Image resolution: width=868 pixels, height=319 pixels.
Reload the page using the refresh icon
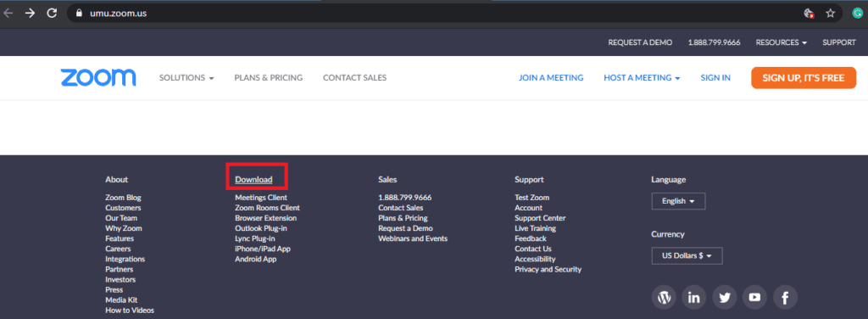(52, 14)
